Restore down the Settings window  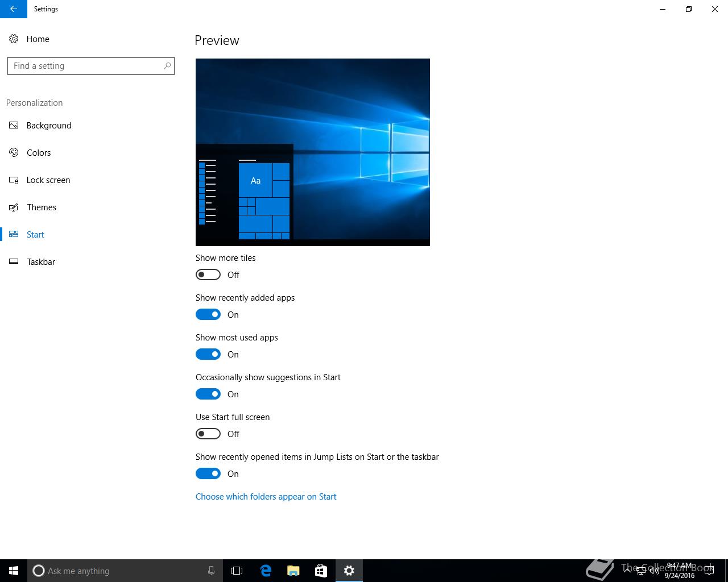click(689, 9)
